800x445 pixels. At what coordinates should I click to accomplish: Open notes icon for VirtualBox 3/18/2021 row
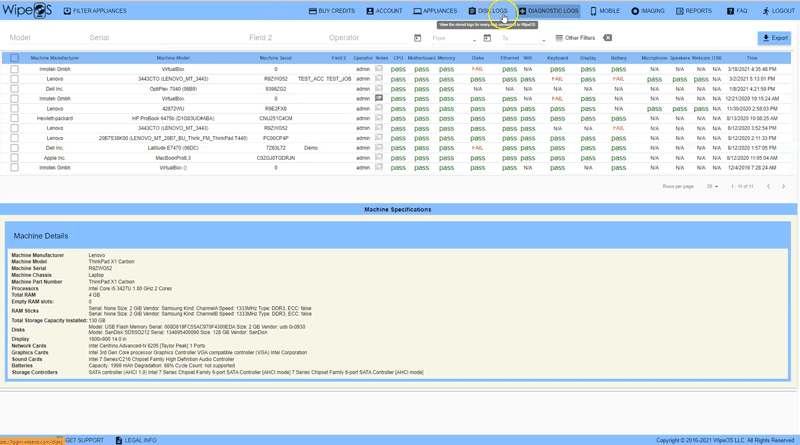(x=379, y=68)
